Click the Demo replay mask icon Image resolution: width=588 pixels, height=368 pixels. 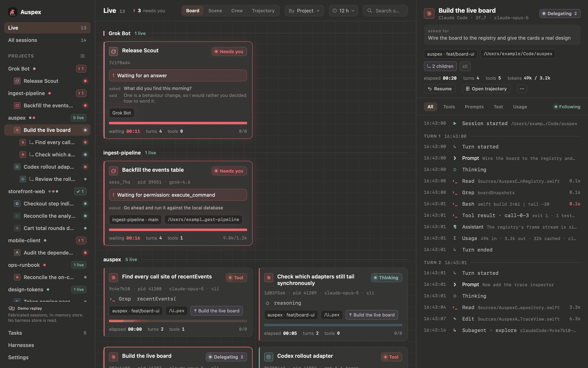(x=12, y=308)
